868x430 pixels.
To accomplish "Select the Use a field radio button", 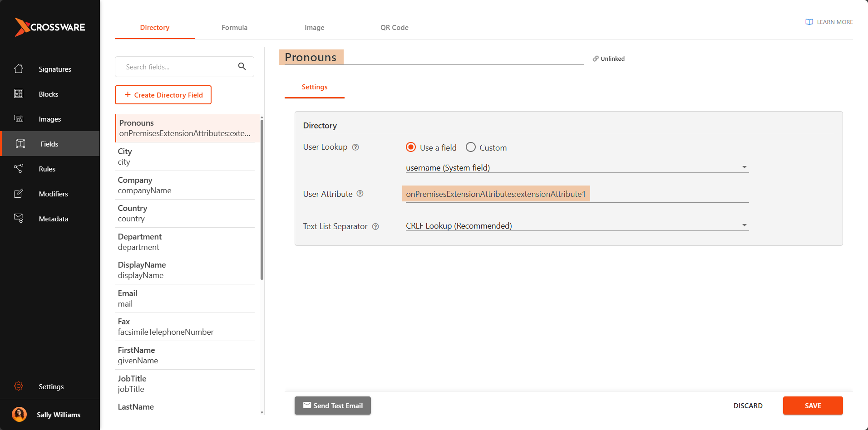I will click(x=410, y=147).
